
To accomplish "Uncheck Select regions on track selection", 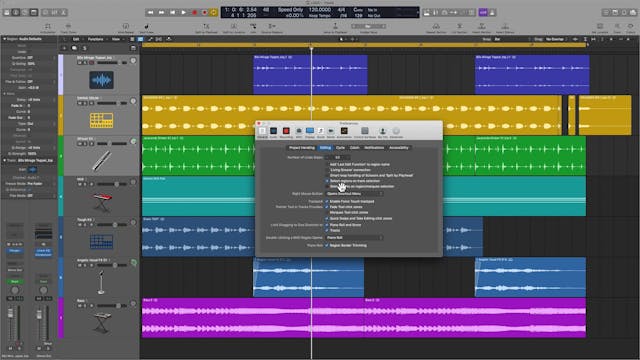I will coord(327,181).
